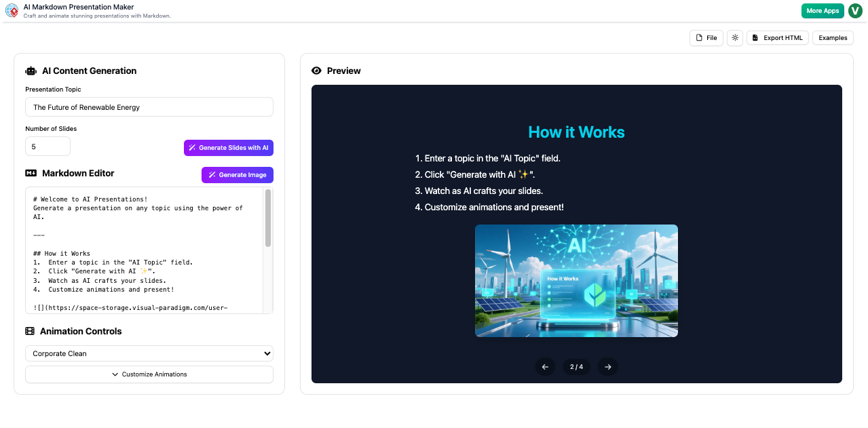Open the File menu
This screenshot has width=868, height=428.
click(x=706, y=37)
